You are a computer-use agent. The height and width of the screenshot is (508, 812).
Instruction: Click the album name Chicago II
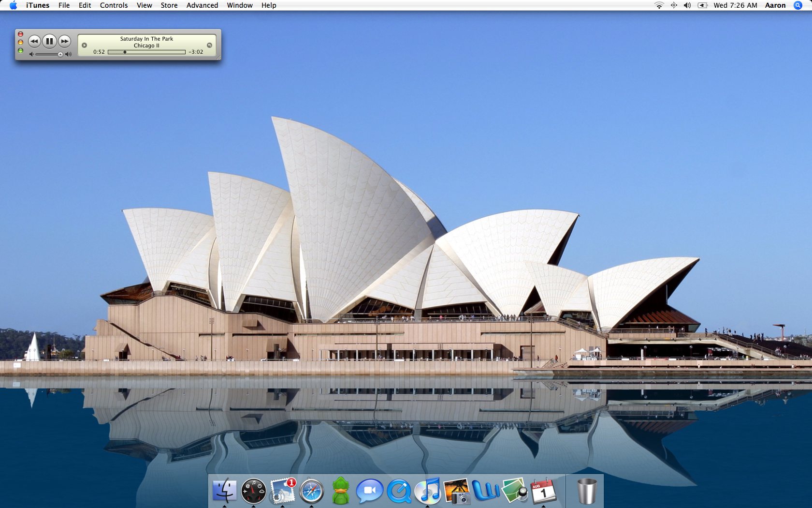(x=146, y=45)
